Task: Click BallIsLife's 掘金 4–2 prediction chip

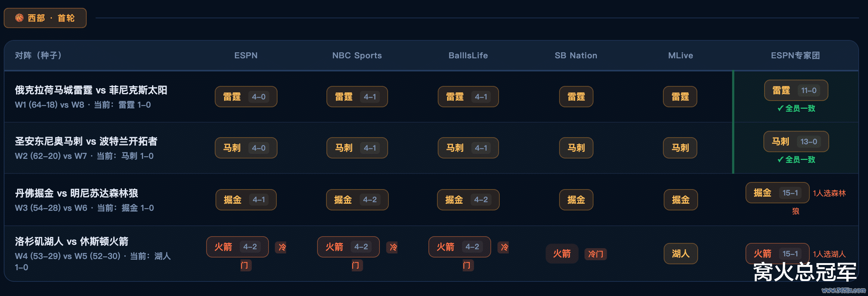Action: click(x=468, y=200)
